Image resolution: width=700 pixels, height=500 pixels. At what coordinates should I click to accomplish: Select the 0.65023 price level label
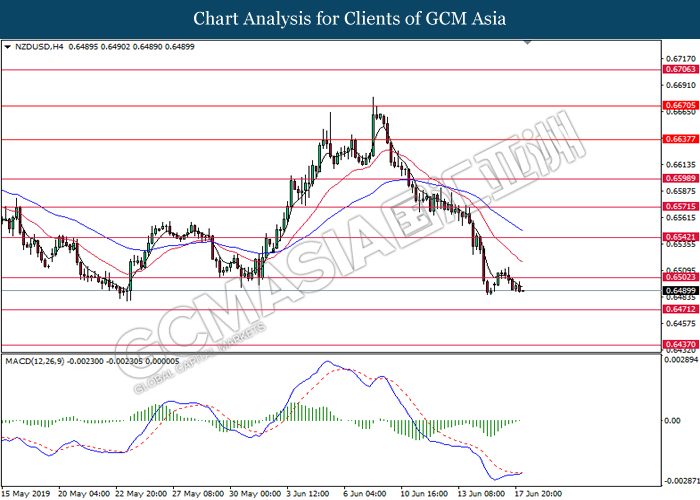coord(680,277)
